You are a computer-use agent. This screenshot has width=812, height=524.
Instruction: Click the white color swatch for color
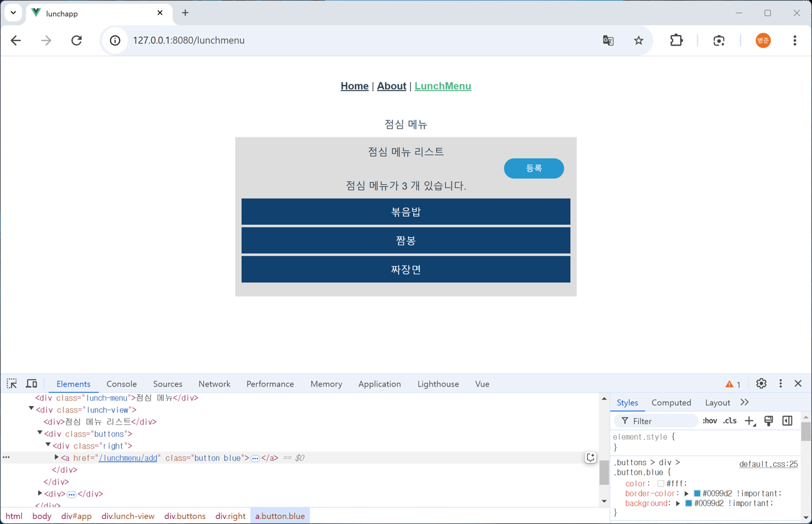661,483
